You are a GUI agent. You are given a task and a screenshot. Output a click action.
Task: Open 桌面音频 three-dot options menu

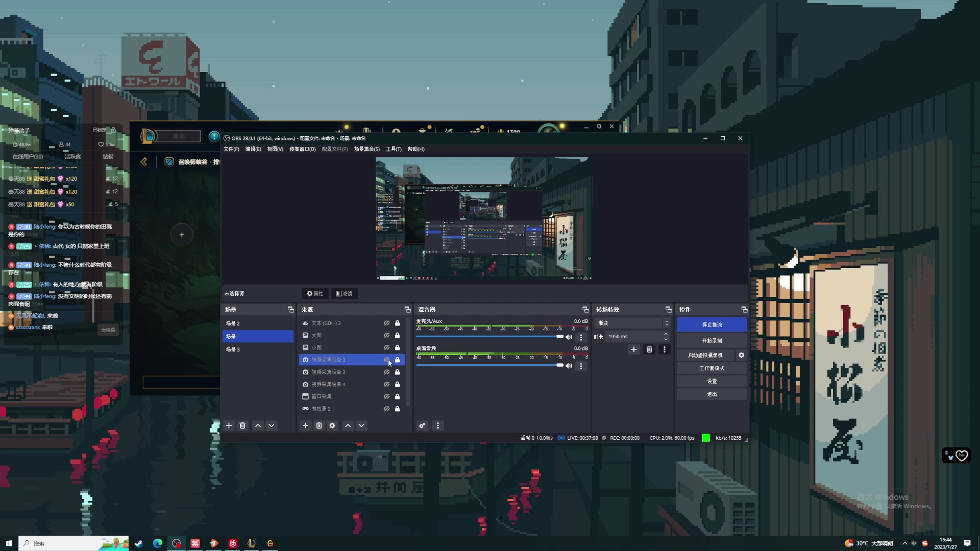581,366
